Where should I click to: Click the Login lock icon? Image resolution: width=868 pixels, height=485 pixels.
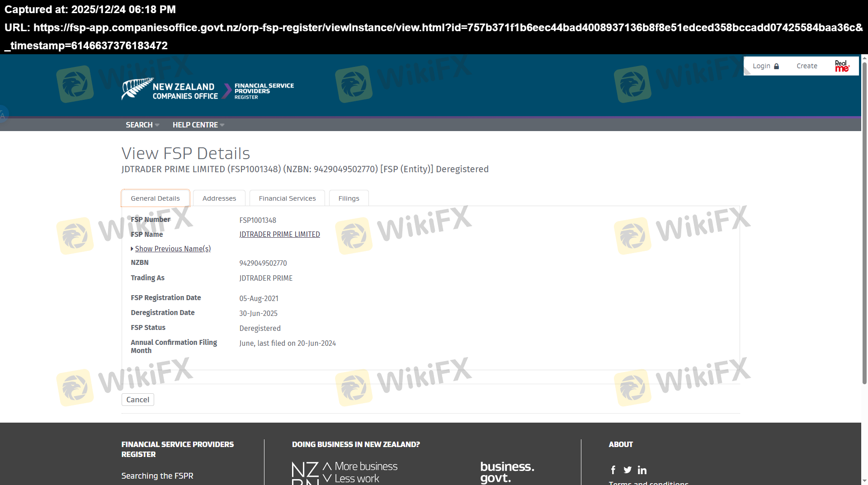pyautogui.click(x=776, y=66)
